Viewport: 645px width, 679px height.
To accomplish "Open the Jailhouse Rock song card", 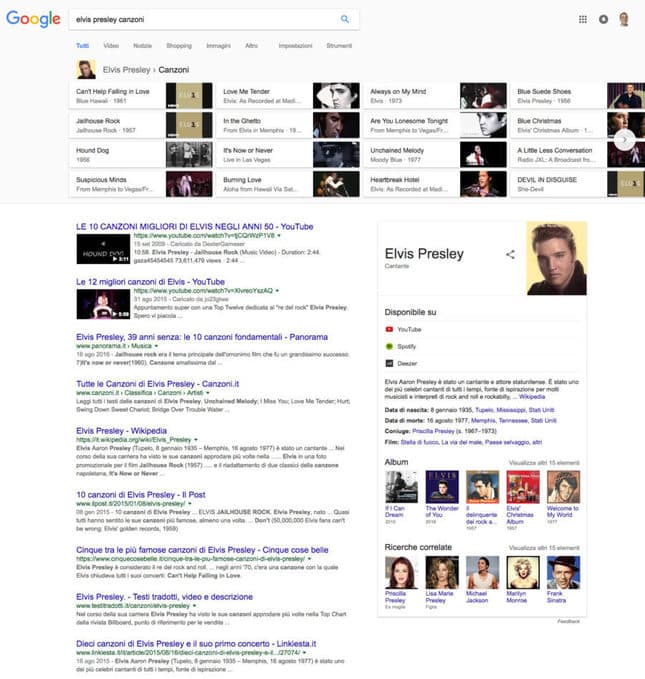I will tap(141, 125).
